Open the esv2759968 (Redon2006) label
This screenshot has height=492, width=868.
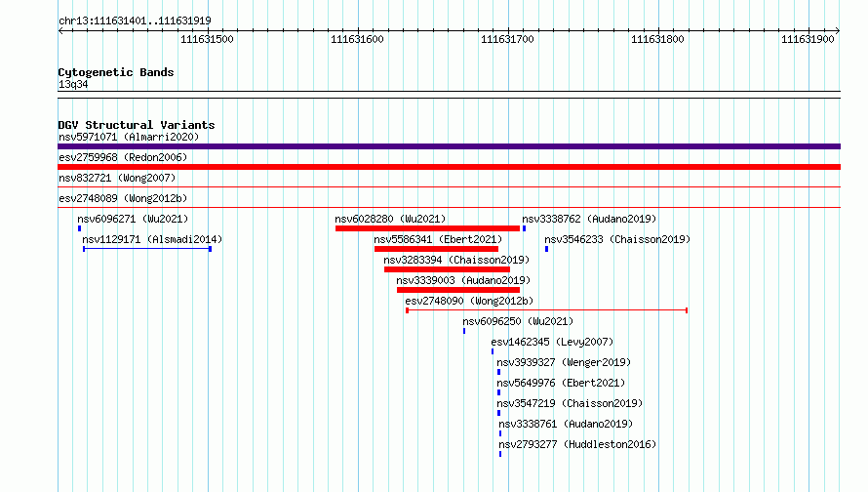click(x=123, y=157)
